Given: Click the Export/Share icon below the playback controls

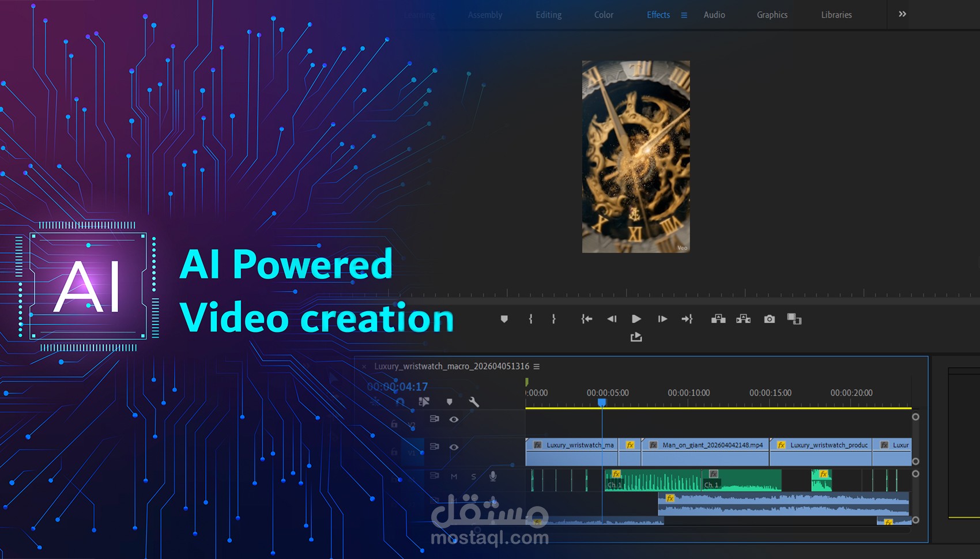Looking at the screenshot, I should click(636, 337).
